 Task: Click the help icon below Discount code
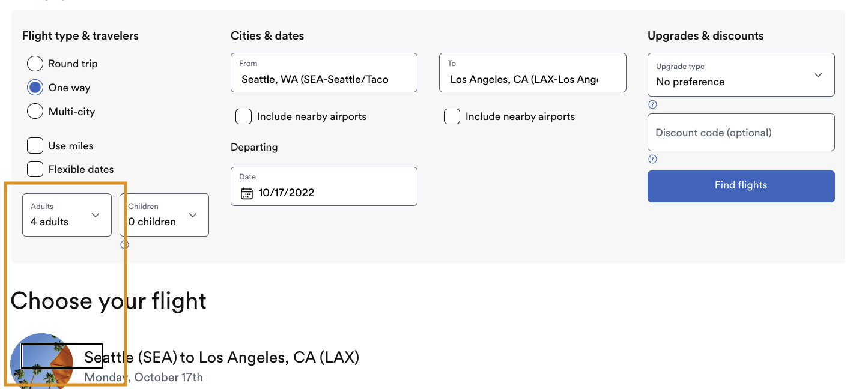pos(652,159)
